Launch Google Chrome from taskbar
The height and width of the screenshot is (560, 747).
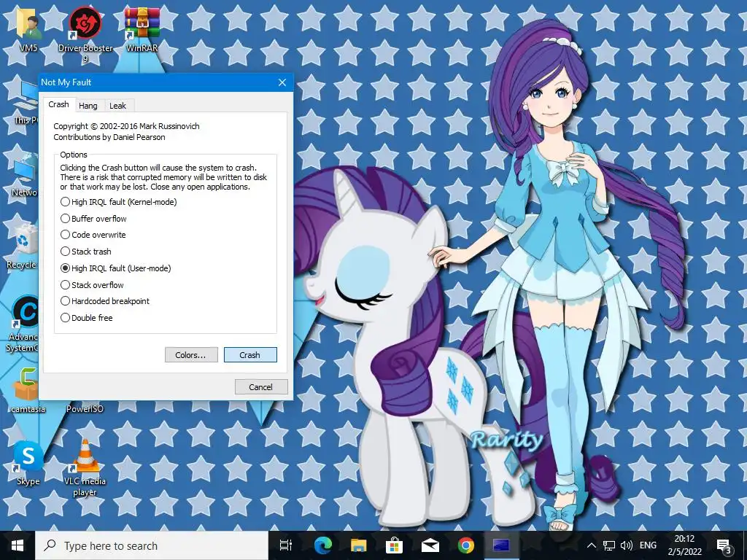pyautogui.click(x=466, y=545)
